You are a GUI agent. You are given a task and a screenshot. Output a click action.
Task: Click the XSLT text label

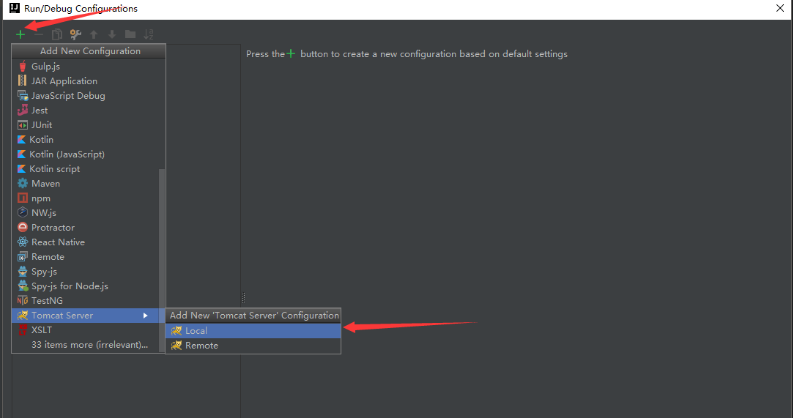(41, 330)
